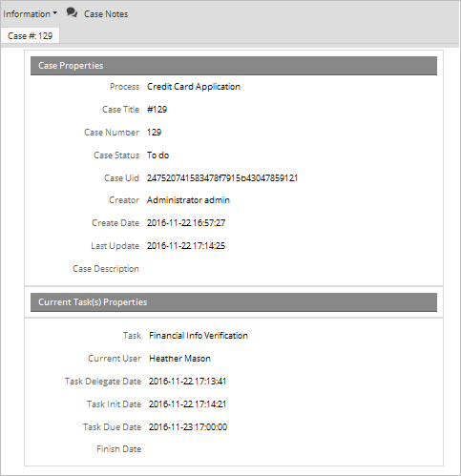The height and width of the screenshot is (476, 461).
Task: Click the Task Init Date value
Action: point(187,404)
